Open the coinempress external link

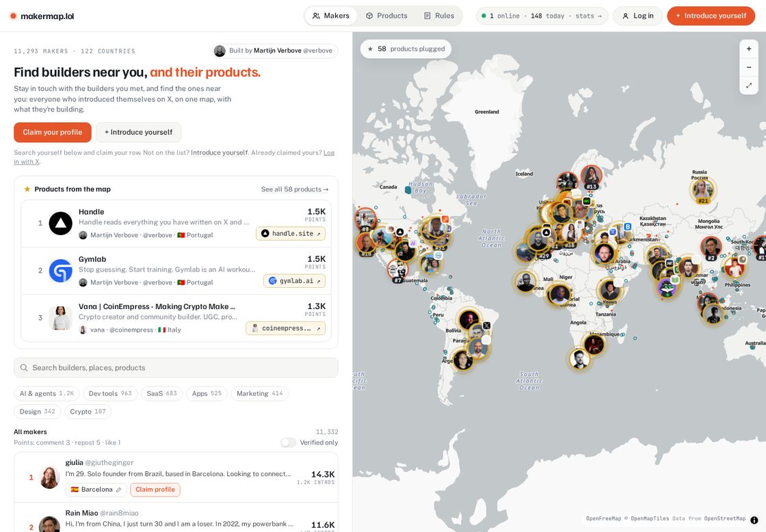pyautogui.click(x=285, y=328)
